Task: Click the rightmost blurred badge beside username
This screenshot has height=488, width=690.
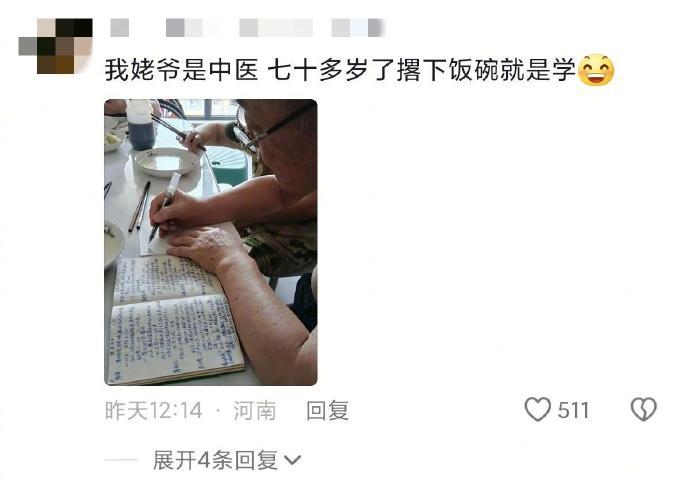Action: (358, 28)
